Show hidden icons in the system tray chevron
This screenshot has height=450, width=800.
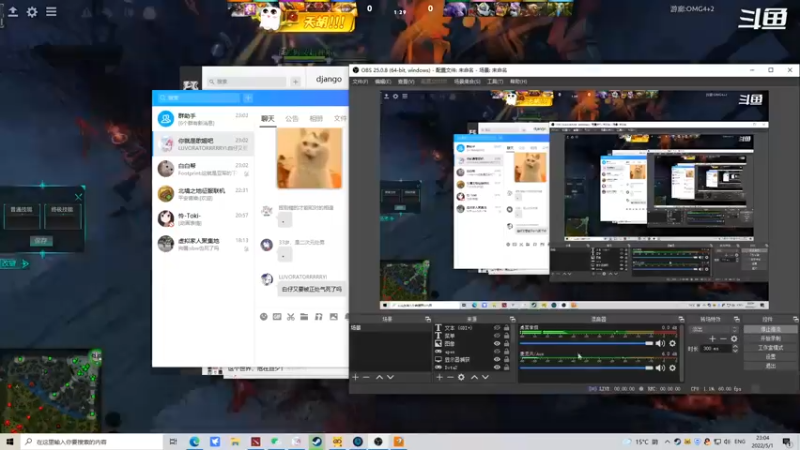667,442
